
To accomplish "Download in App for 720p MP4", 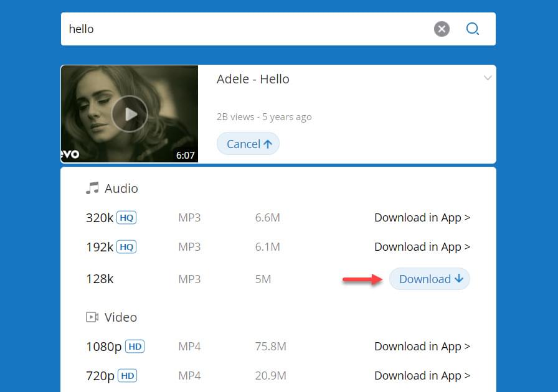I will click(x=422, y=375).
